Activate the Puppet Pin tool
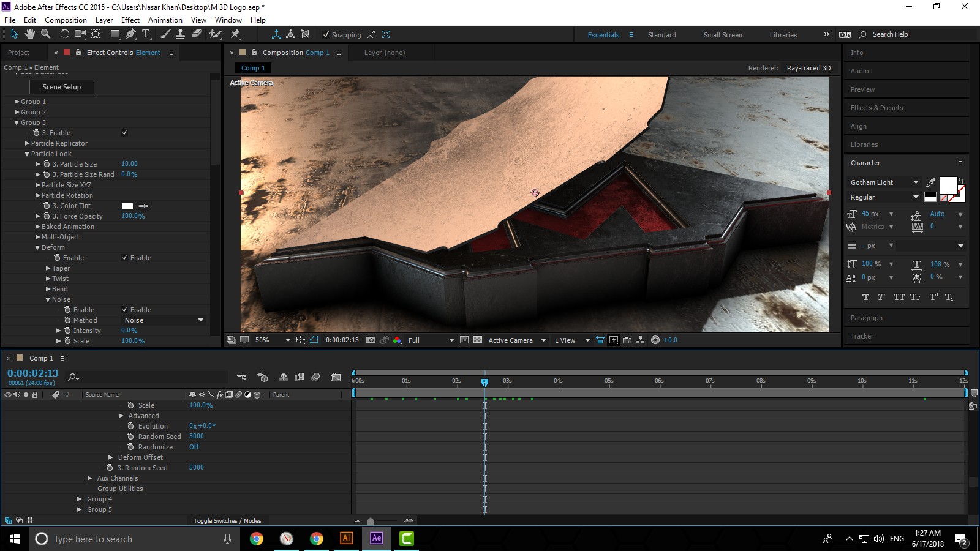 pyautogui.click(x=235, y=34)
